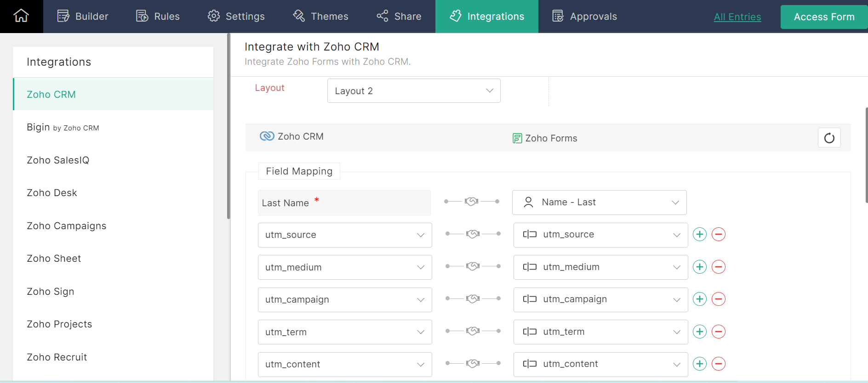
Task: Open the All Entries link
Action: [737, 17]
